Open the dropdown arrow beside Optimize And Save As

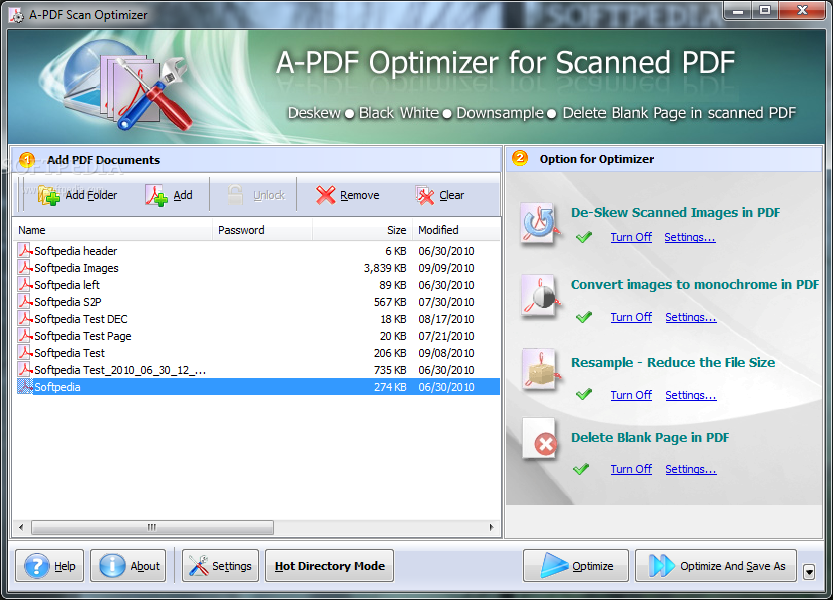tap(809, 572)
